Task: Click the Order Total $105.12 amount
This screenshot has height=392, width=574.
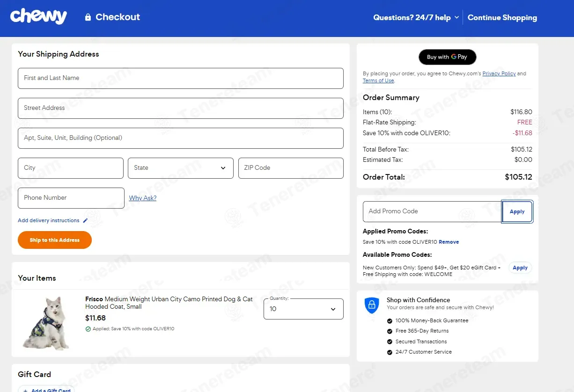Action: click(x=518, y=177)
